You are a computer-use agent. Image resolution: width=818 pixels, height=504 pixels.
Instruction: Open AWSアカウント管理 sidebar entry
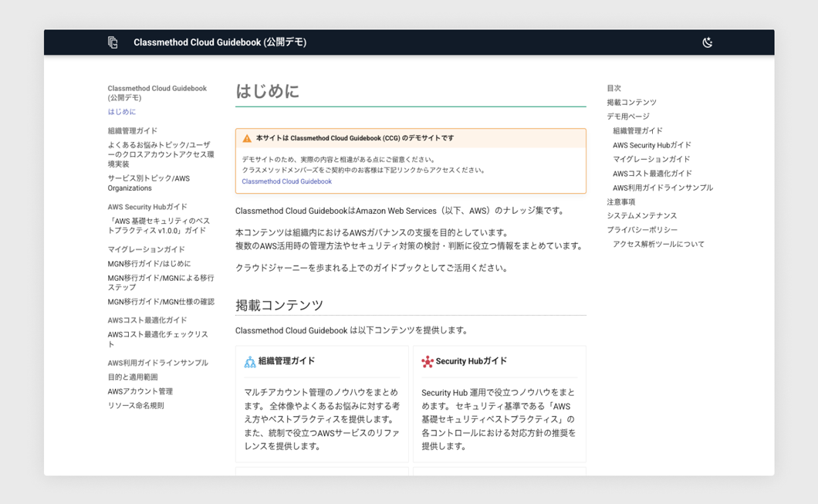[140, 391]
